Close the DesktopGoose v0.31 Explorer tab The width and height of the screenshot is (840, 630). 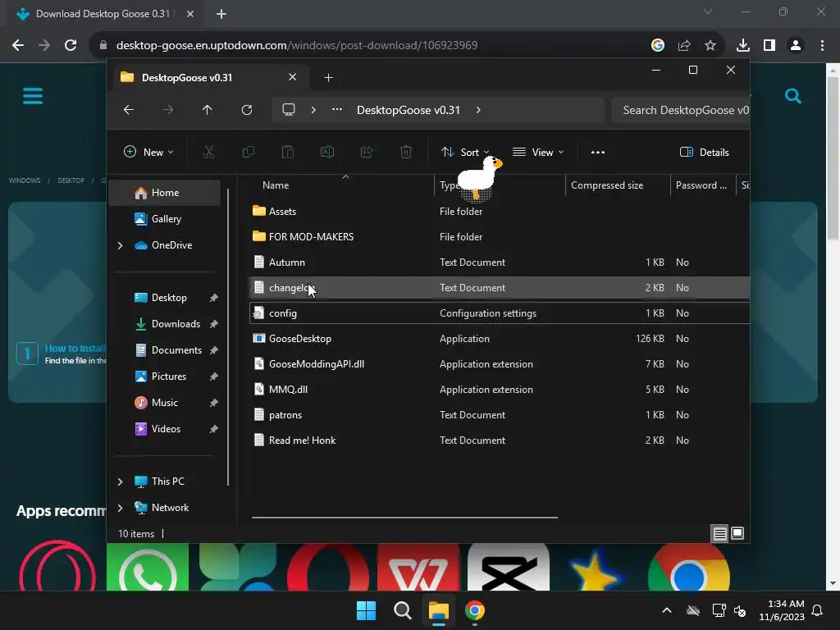(293, 77)
